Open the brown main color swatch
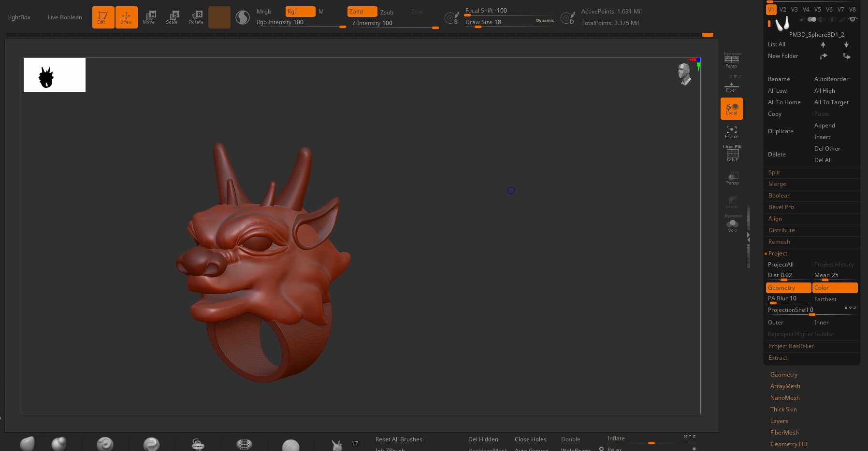The width and height of the screenshot is (868, 451). pyautogui.click(x=219, y=17)
